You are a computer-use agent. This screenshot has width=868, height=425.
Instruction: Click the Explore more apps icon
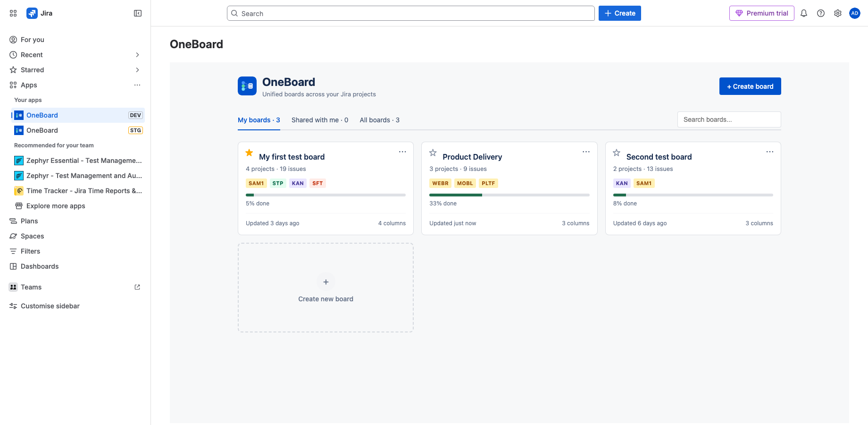[x=19, y=206]
